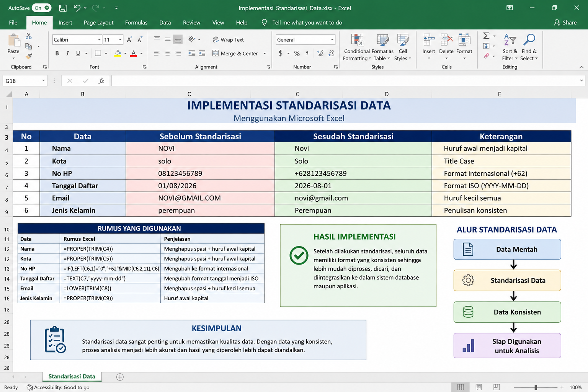The image size is (588, 392).
Task: Switch to Page Layout view icon
Action: 479,387
